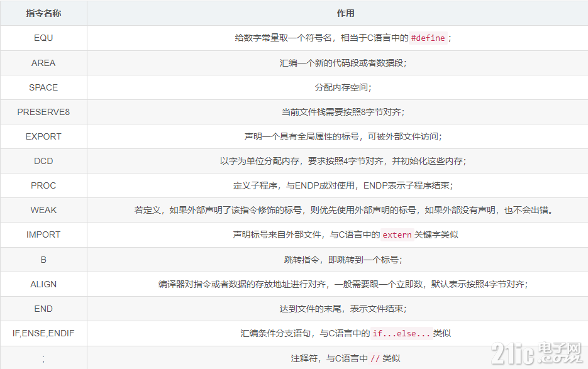Click the AREA directive cell

click(43, 63)
